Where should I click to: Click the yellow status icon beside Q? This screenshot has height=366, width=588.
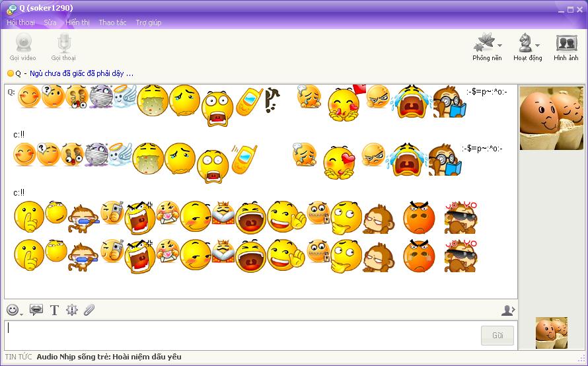point(11,73)
